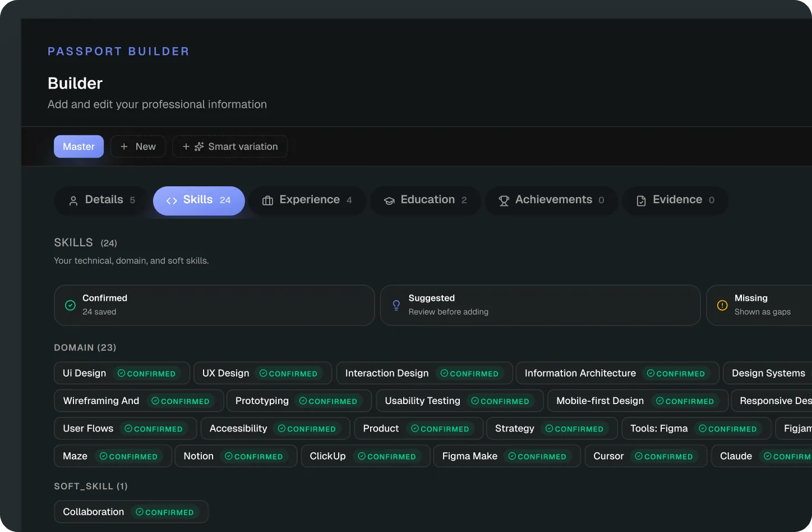Click the graduation cap icon on Education
This screenshot has width=812, height=532.
pyautogui.click(x=389, y=201)
